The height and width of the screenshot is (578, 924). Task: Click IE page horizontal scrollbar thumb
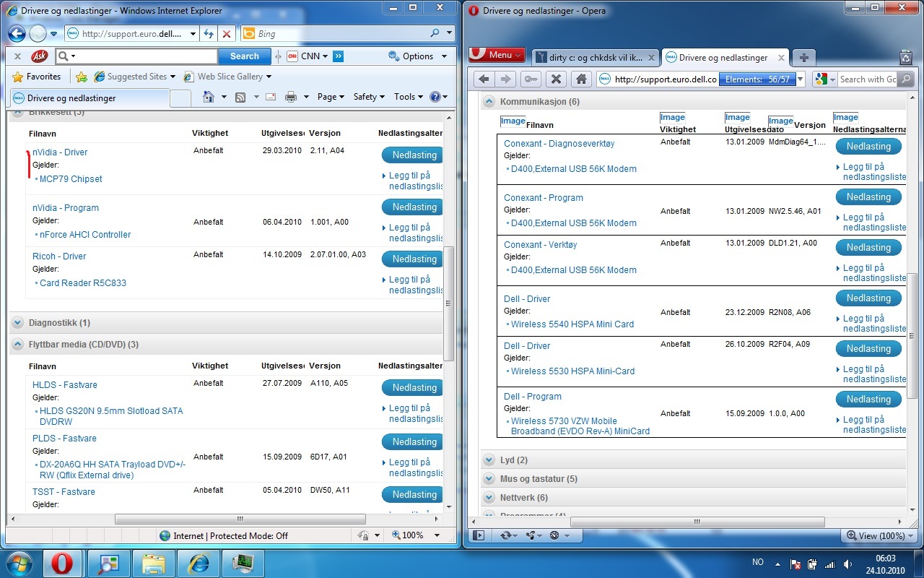pos(240,519)
